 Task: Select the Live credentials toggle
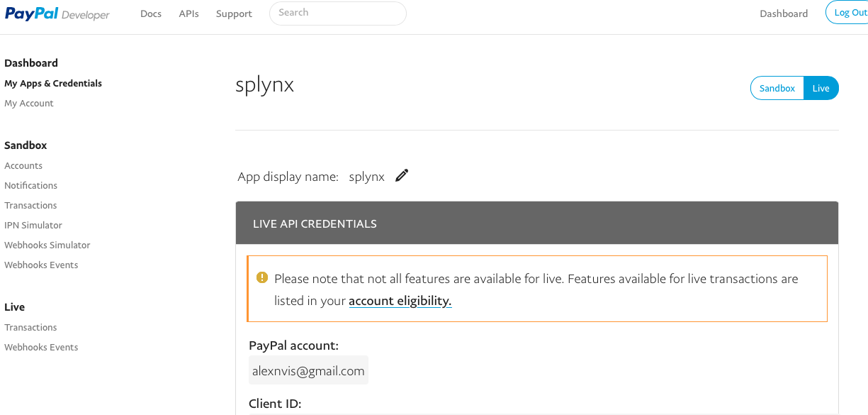(x=821, y=89)
